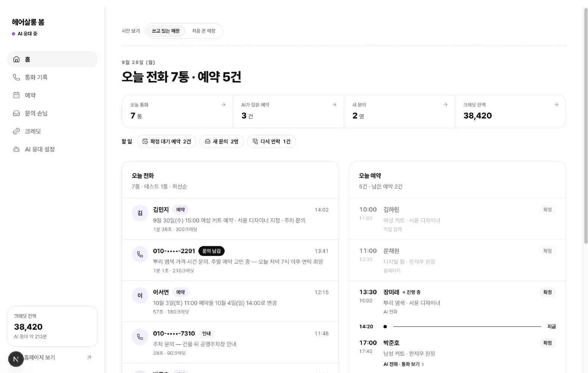Select 문채원 11:00 reservation
The image size is (588, 373).
pyautogui.click(x=457, y=260)
